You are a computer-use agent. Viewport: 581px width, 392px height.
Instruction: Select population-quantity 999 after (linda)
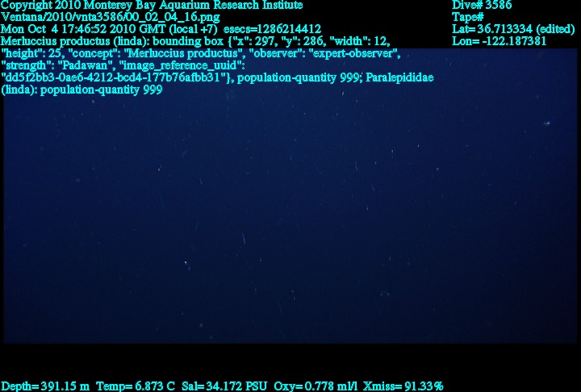(x=101, y=90)
